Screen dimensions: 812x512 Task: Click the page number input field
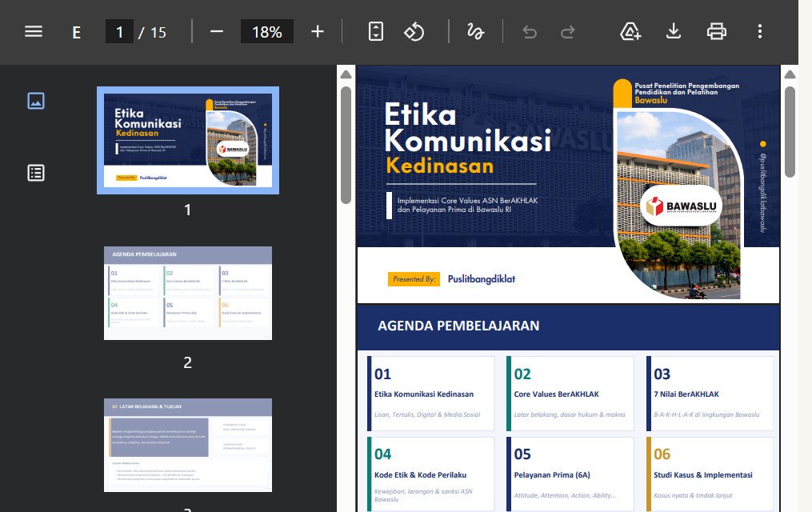[120, 31]
